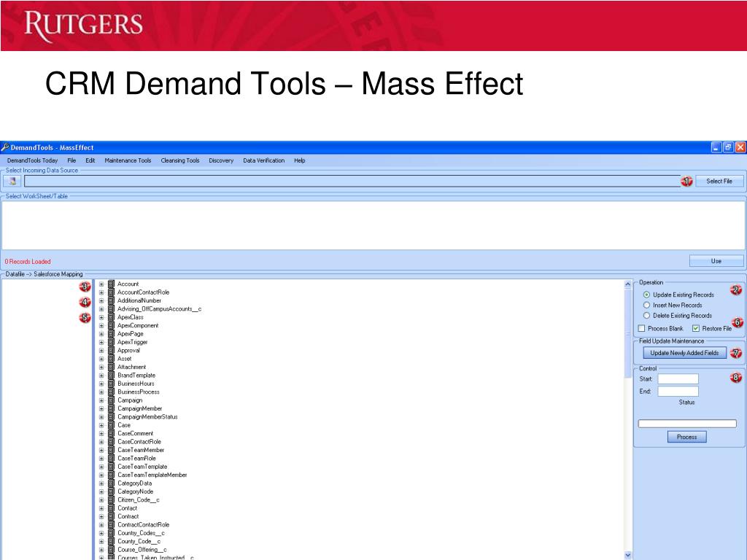This screenshot has height=560, width=747.
Task: Open the Help menu
Action: tap(300, 160)
